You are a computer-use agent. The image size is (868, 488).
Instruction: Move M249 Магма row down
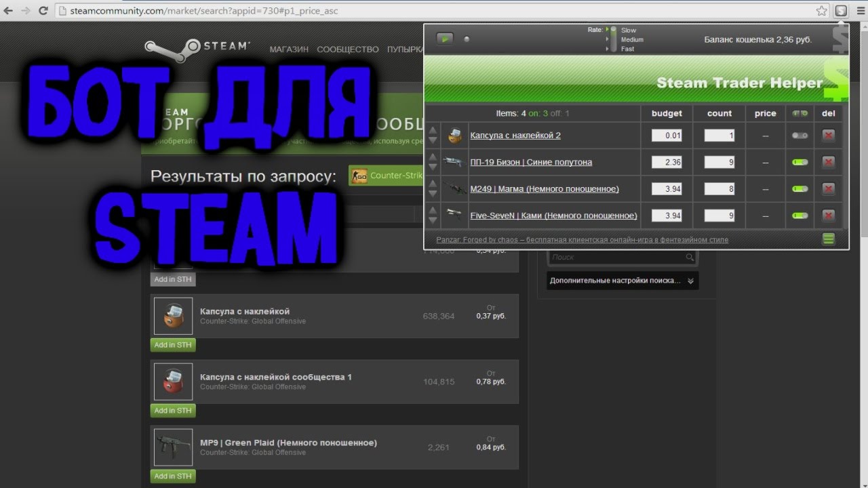pos(433,194)
